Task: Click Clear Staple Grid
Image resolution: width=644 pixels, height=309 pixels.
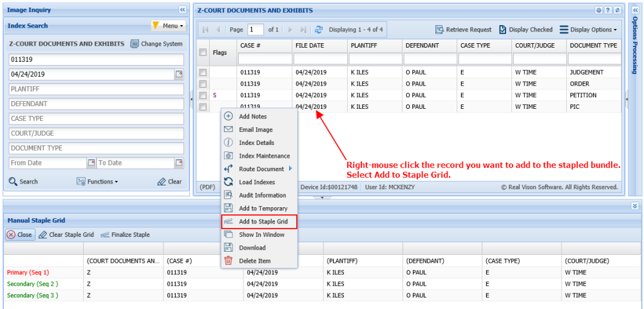Action: coord(66,235)
